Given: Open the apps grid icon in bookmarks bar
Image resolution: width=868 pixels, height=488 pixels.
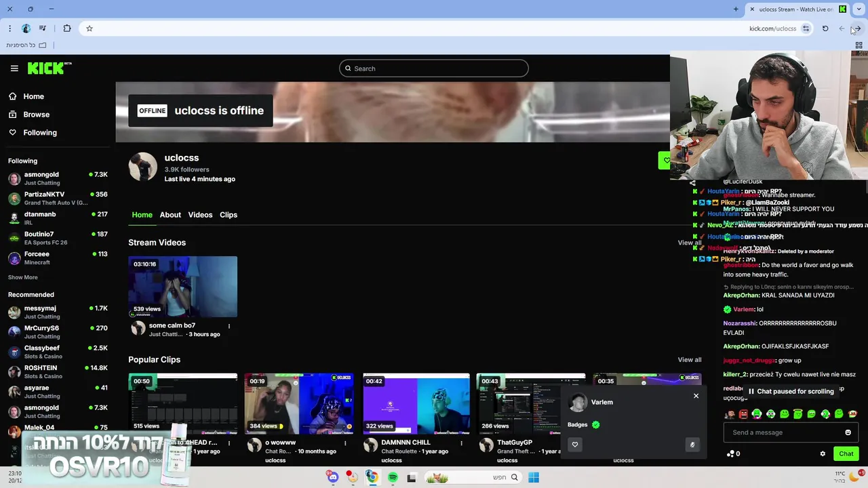Looking at the screenshot, I should pos(859,45).
